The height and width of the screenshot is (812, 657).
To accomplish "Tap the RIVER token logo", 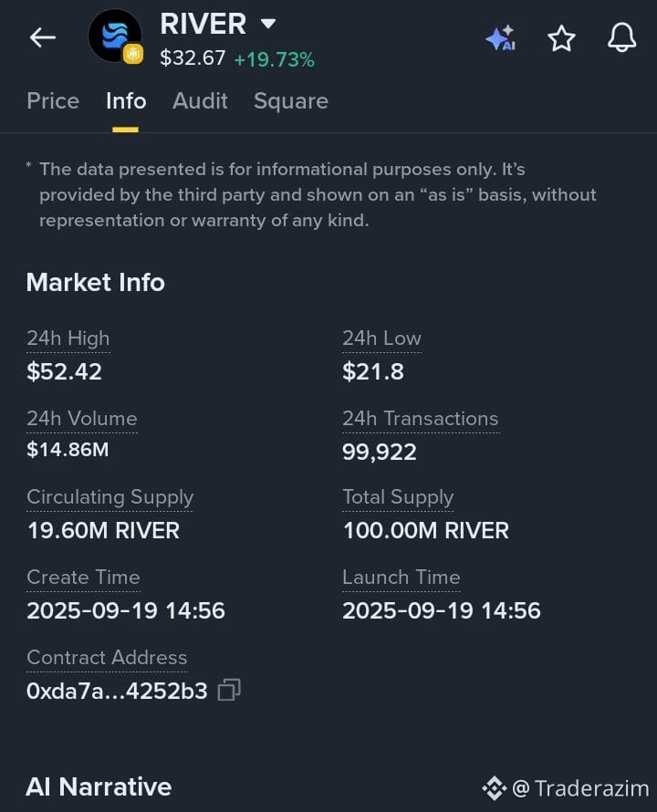I will click(115, 36).
